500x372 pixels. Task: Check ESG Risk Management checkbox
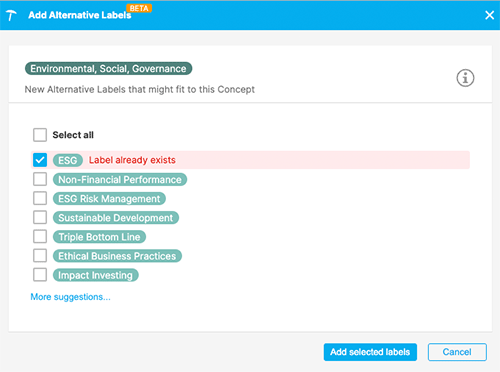(40, 198)
